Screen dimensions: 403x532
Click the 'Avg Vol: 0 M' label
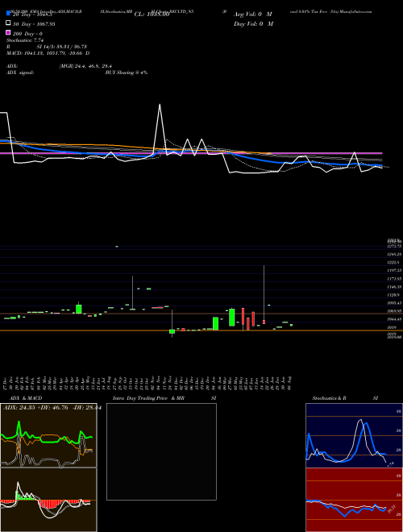pos(253,15)
